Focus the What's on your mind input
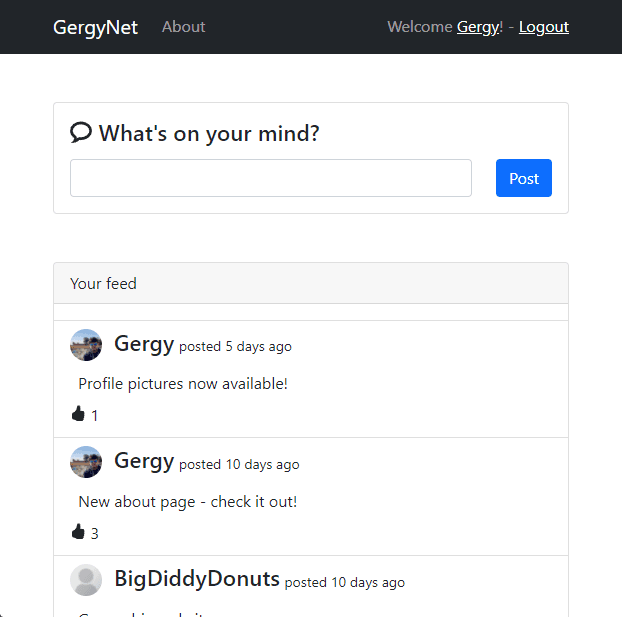 click(x=271, y=178)
